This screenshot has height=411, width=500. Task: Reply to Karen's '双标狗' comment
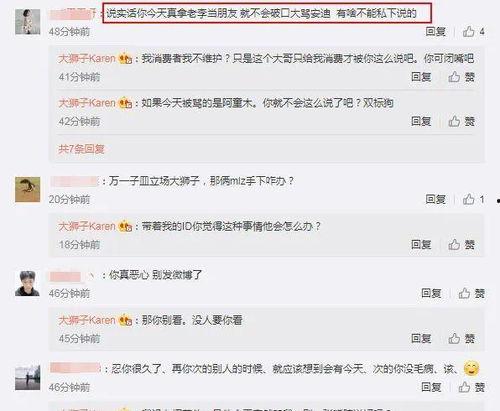tap(421, 121)
